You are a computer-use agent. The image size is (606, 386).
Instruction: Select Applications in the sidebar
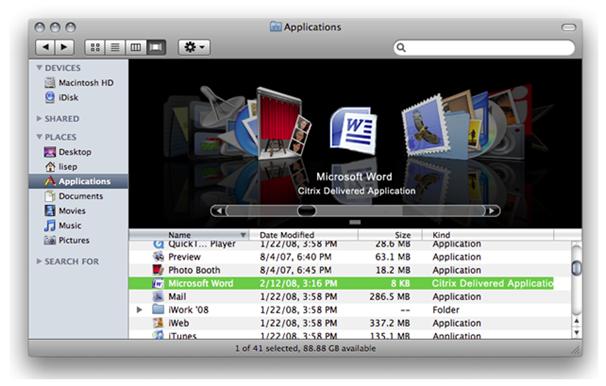(x=78, y=181)
